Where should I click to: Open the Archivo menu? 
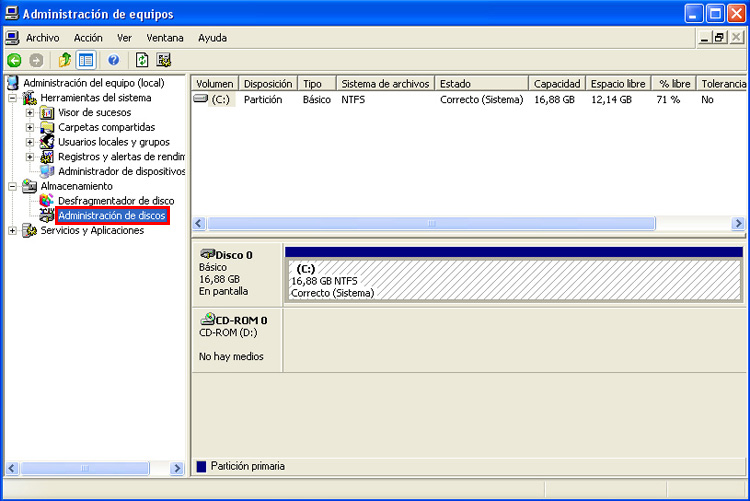tap(43, 38)
